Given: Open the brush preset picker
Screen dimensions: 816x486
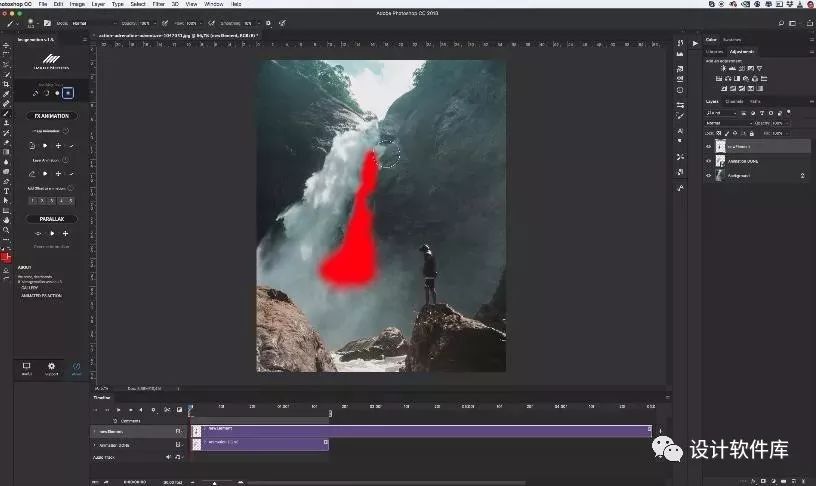Looking at the screenshot, I should 31,23.
